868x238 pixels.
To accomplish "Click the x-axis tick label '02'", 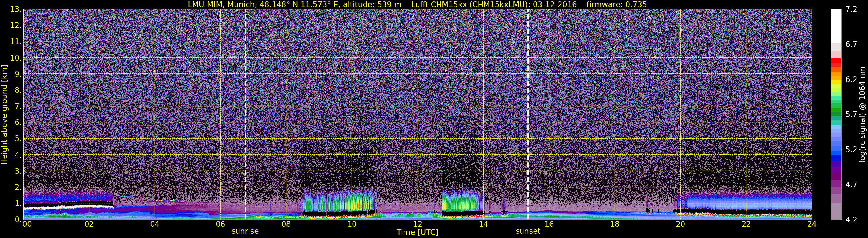I will tap(89, 224).
